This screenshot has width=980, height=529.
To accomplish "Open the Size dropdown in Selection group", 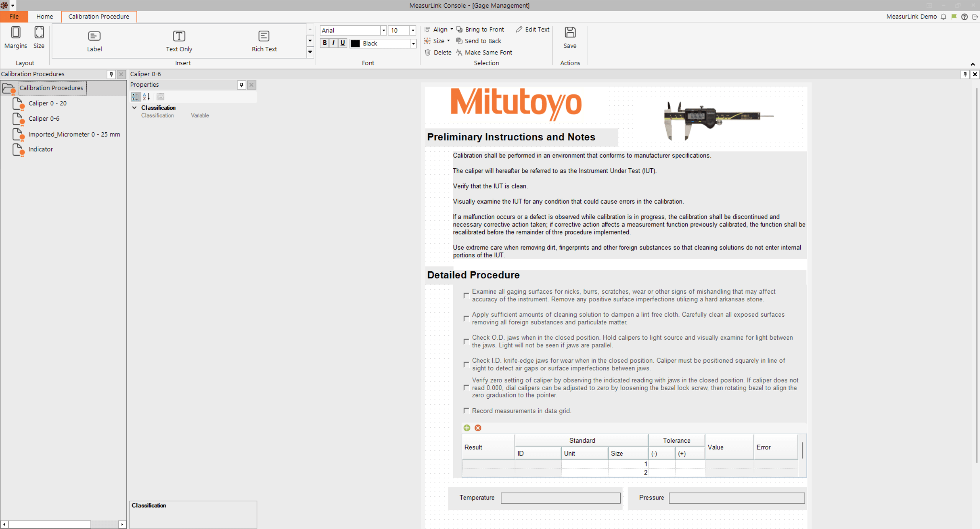I will [x=437, y=41].
